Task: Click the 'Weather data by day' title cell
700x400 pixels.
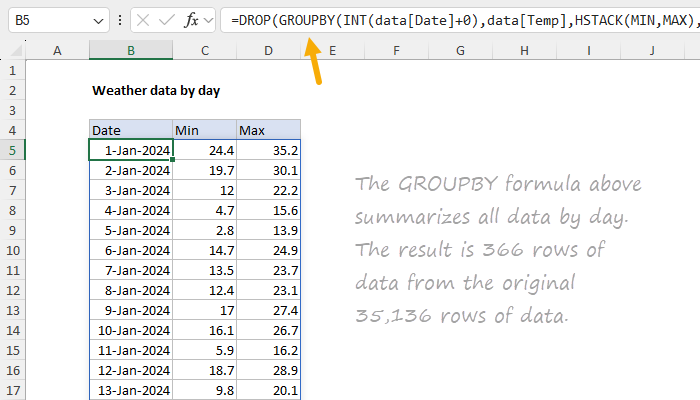Action: [156, 91]
